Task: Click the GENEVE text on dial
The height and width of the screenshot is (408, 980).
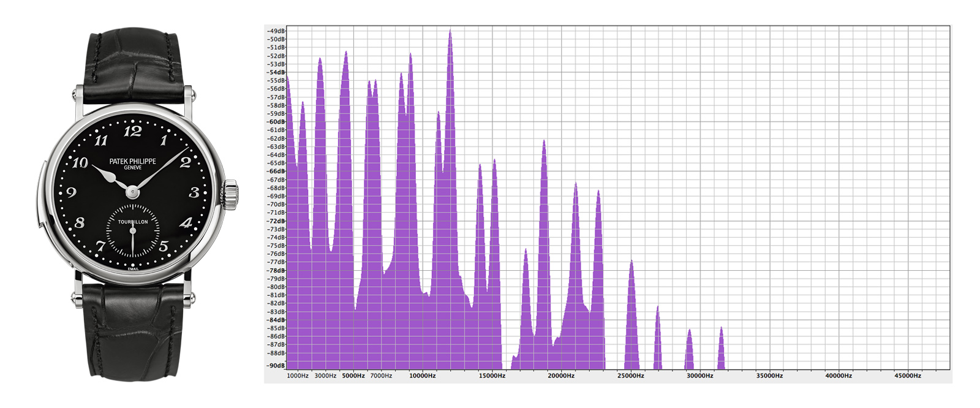Action: click(x=133, y=168)
